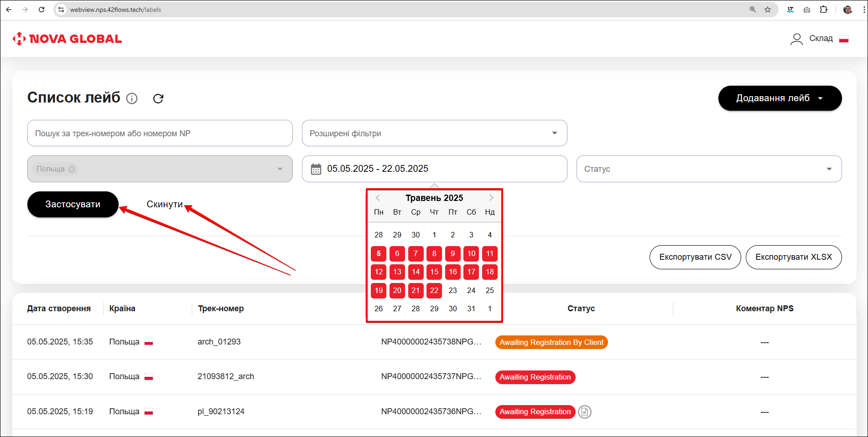Click the Nova Global logo

point(68,39)
